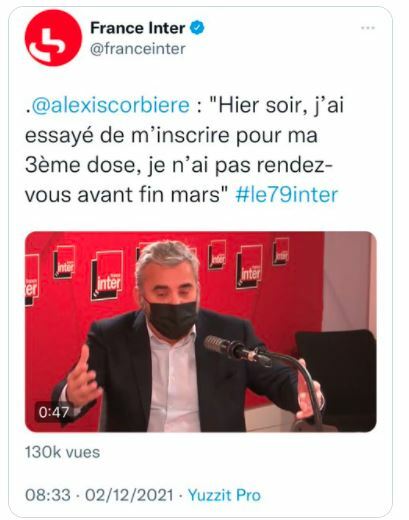
Task: Click the 130k vues view count
Action: point(62,452)
